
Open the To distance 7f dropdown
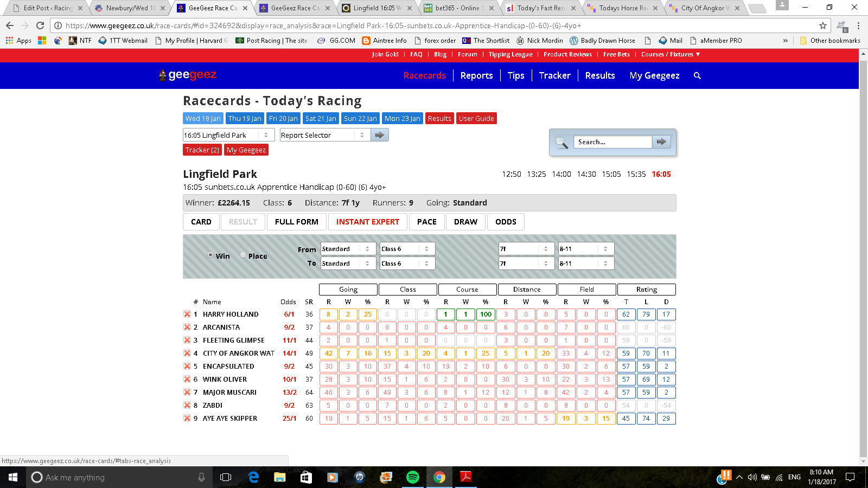click(x=526, y=264)
